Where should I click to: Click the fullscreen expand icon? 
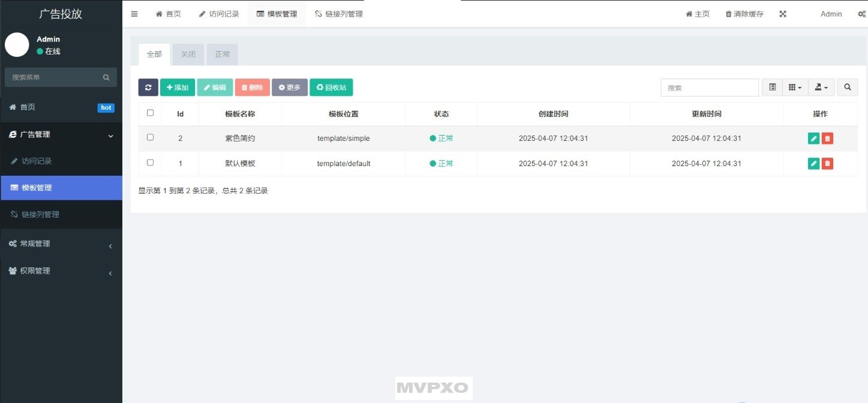(x=783, y=14)
